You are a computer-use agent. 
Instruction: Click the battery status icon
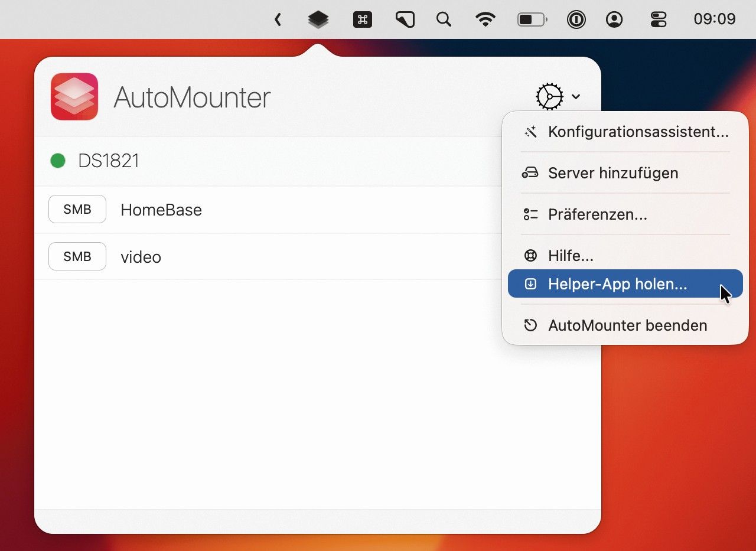click(532, 19)
